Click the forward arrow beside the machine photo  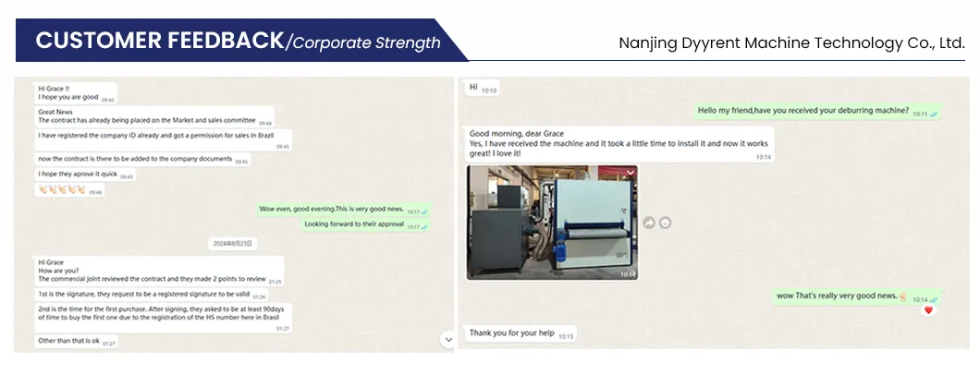648,223
